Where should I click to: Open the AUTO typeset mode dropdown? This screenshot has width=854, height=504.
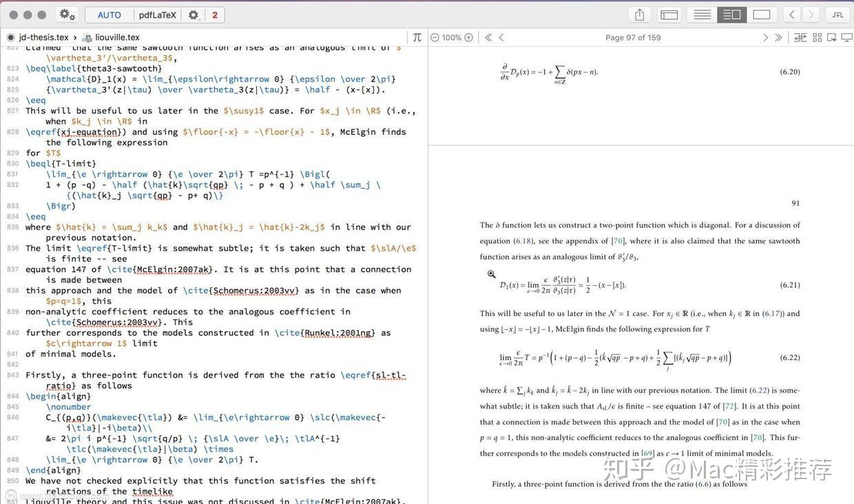click(x=108, y=14)
